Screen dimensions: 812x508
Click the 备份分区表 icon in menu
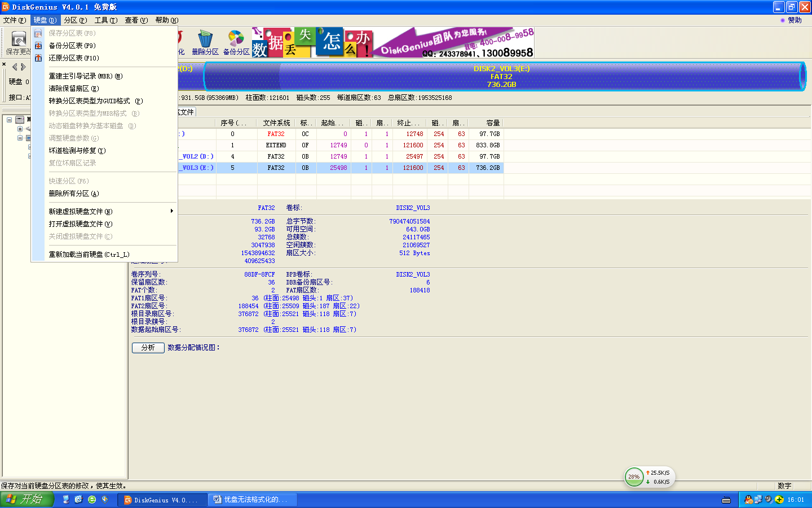pos(38,46)
